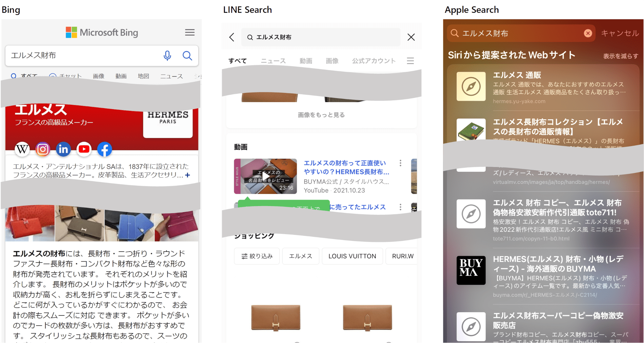The height and width of the screenshot is (343, 644).
Task: Click the tote711.com/copyn-11-b0.html URL text
Action: point(531,239)
